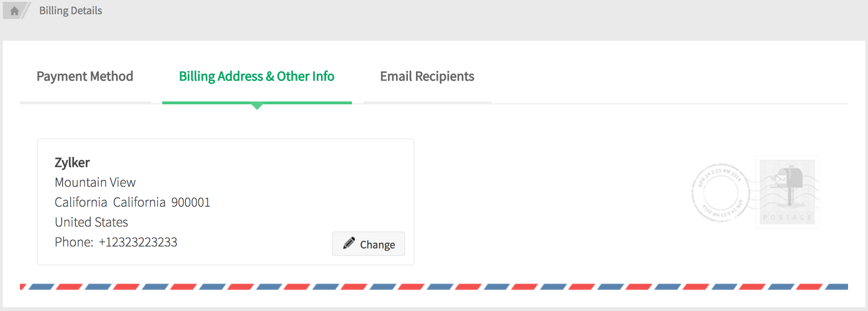Switch to the Email Recipients tab
This screenshot has width=868, height=311.
pos(427,77)
